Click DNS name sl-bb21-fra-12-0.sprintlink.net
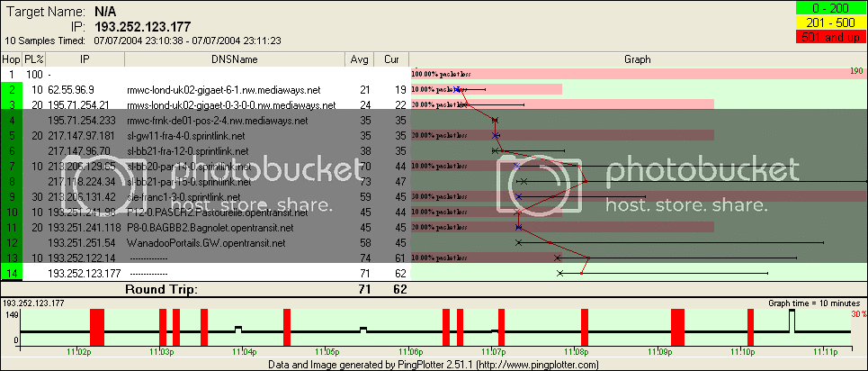Screen dimensions: 868x371 188,151
